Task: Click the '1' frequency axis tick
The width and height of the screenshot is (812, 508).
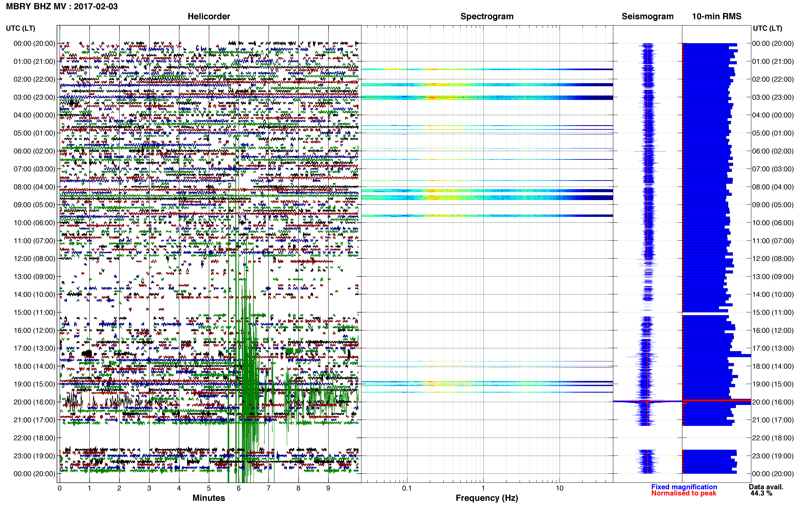Action: [x=483, y=488]
